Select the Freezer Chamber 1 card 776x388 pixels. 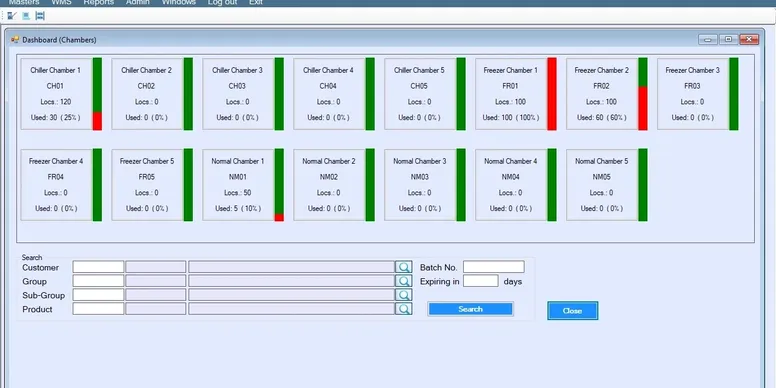coord(511,94)
